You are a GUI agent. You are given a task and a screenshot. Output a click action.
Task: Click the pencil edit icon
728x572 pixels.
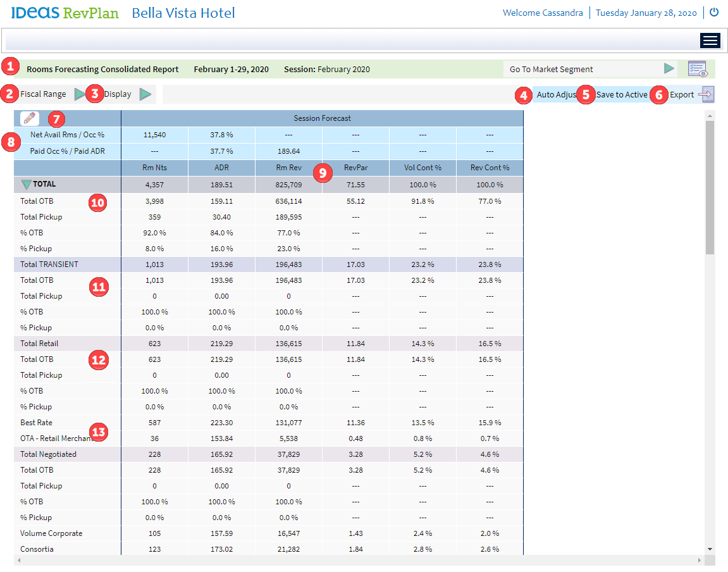(29, 118)
